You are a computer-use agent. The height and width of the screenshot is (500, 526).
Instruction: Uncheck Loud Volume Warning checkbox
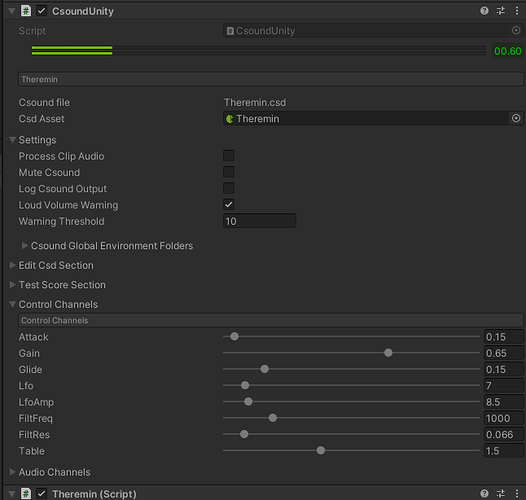(x=229, y=205)
